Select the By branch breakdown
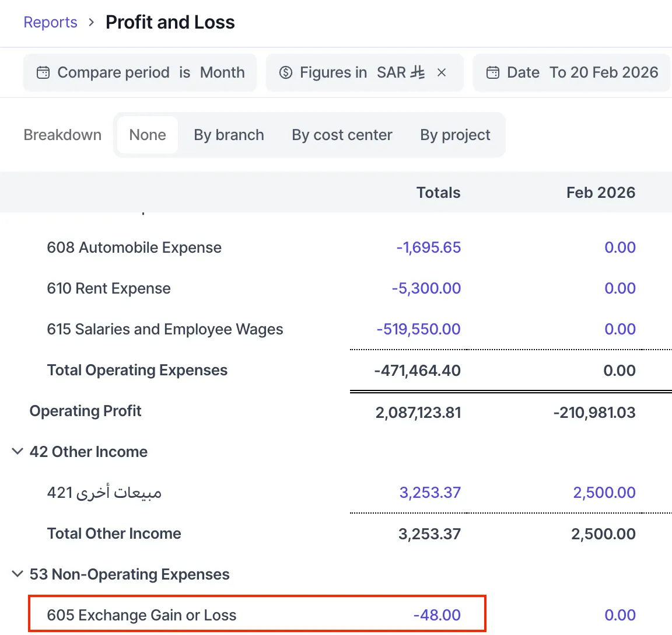 (229, 135)
